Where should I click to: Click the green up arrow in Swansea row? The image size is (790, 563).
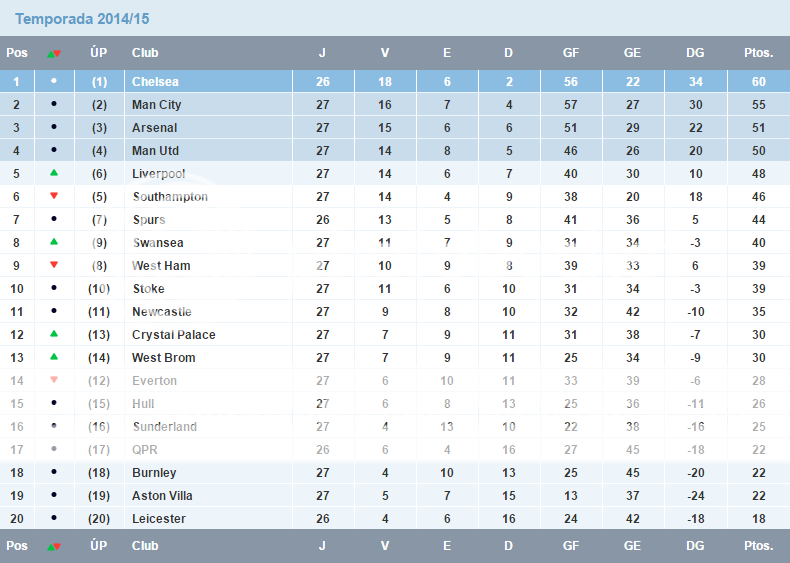pos(54,242)
